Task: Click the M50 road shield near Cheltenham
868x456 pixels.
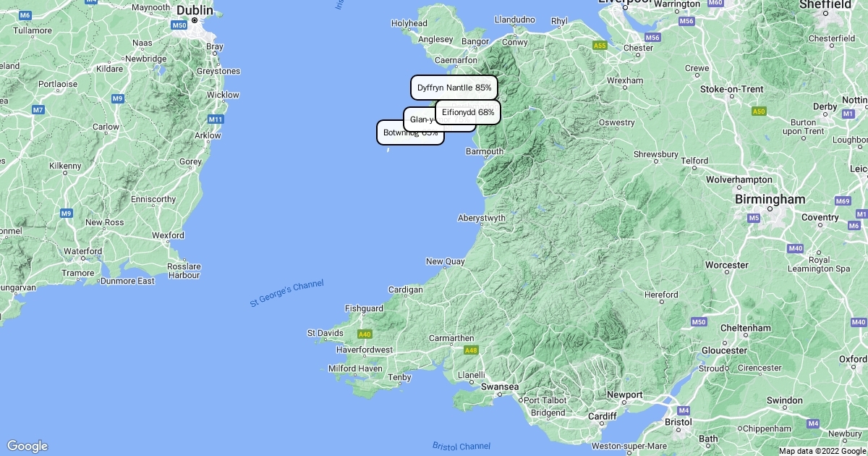Action: 698,321
